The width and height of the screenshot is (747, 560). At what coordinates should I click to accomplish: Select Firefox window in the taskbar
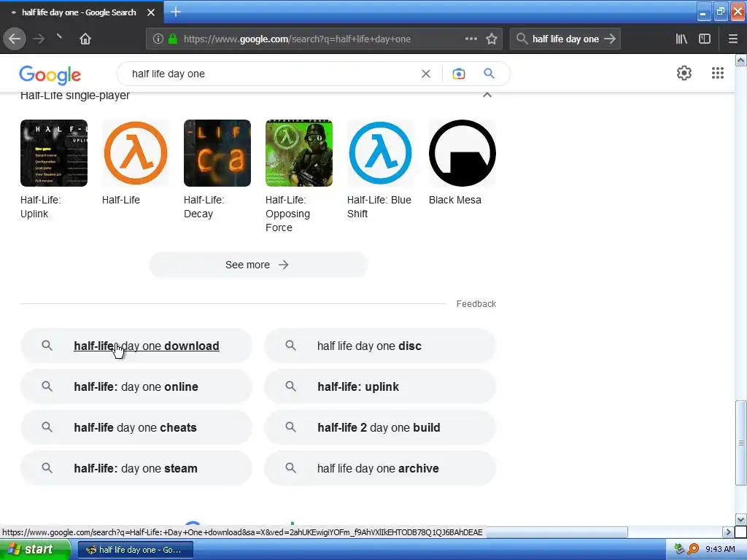pyautogui.click(x=135, y=550)
